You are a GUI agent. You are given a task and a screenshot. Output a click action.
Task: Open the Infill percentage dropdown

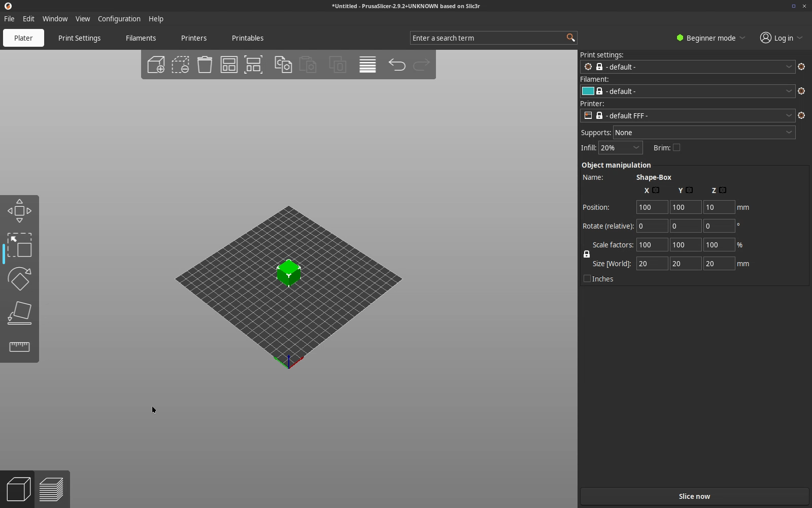(621, 147)
